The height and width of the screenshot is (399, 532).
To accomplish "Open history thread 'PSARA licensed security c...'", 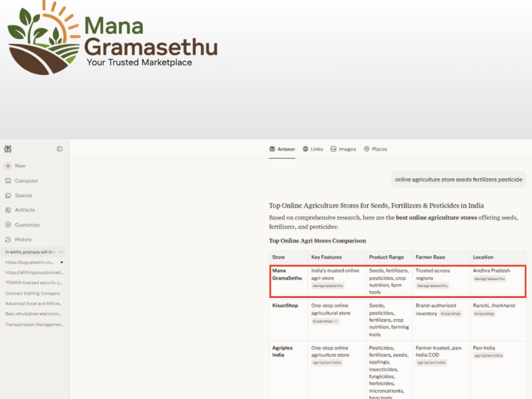I will coord(34,282).
